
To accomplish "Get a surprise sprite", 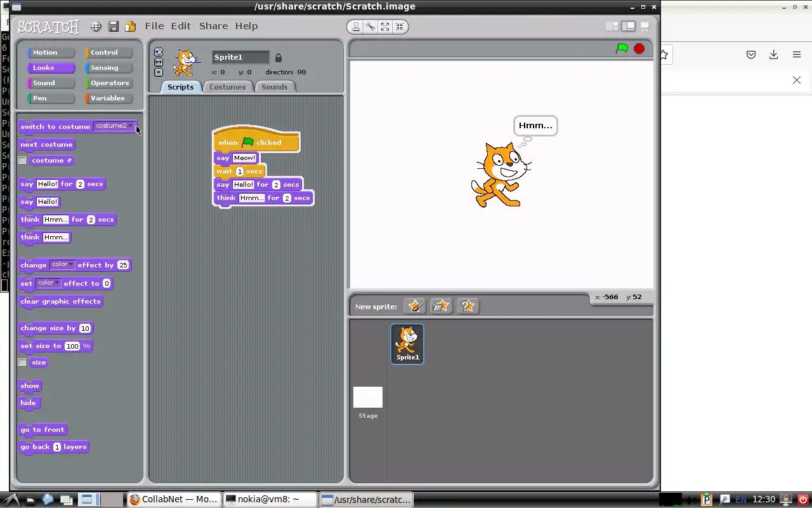I will pos(467,306).
